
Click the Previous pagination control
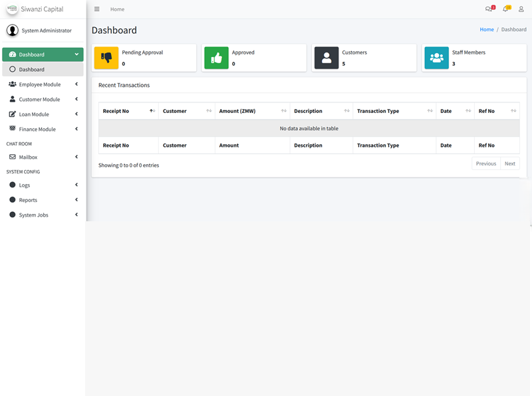tap(486, 163)
